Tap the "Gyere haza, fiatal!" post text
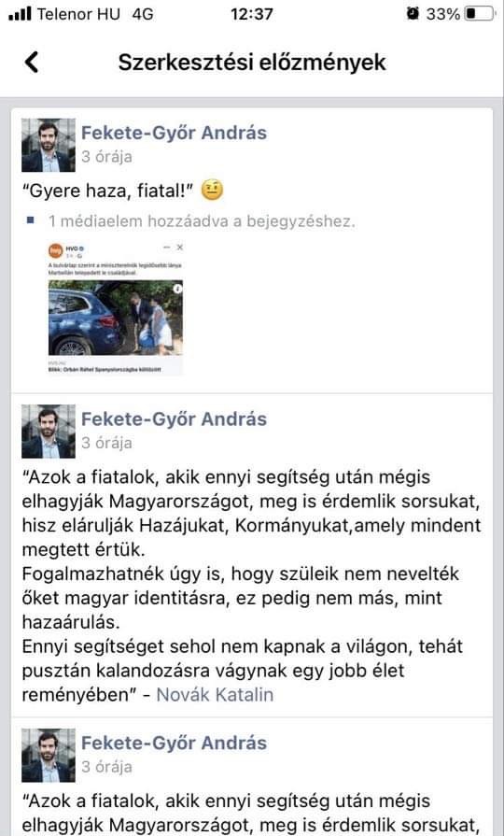504x836 pixels. (x=107, y=191)
